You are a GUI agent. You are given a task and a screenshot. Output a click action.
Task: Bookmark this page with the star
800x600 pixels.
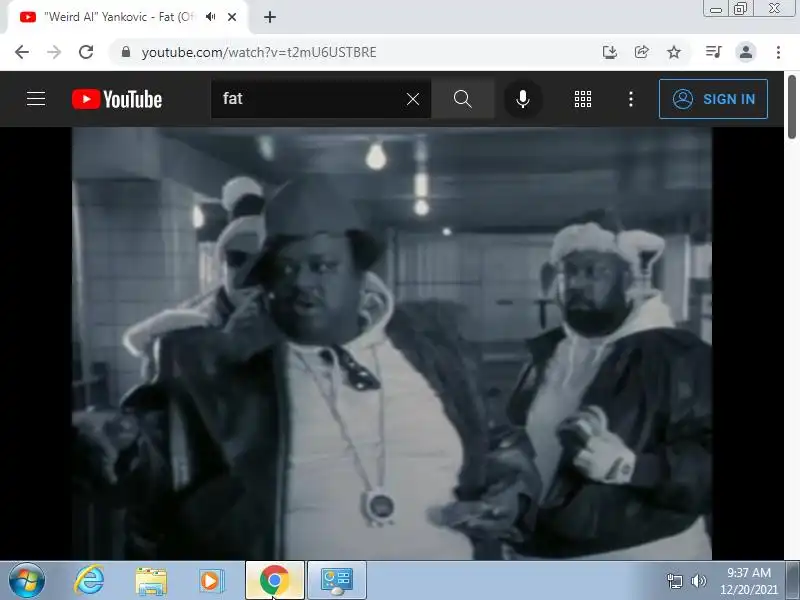(x=674, y=52)
